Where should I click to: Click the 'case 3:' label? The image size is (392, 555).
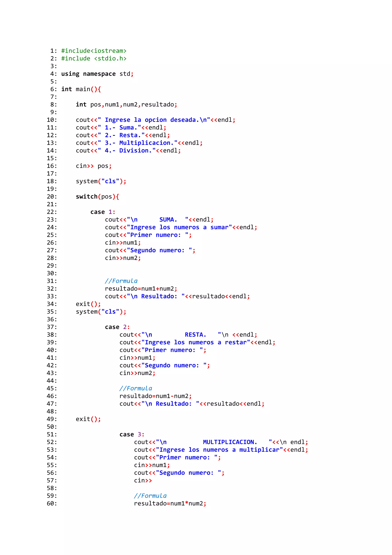(132, 435)
